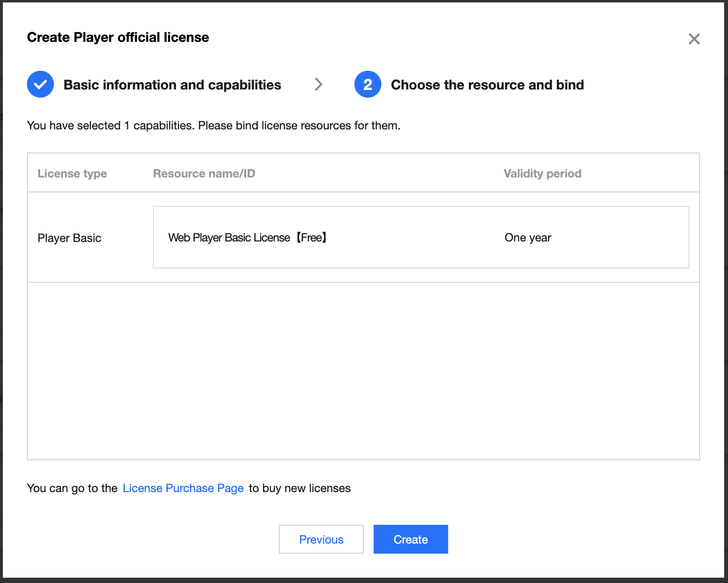Close the Create Player license dialog
The width and height of the screenshot is (728, 583).
[694, 39]
